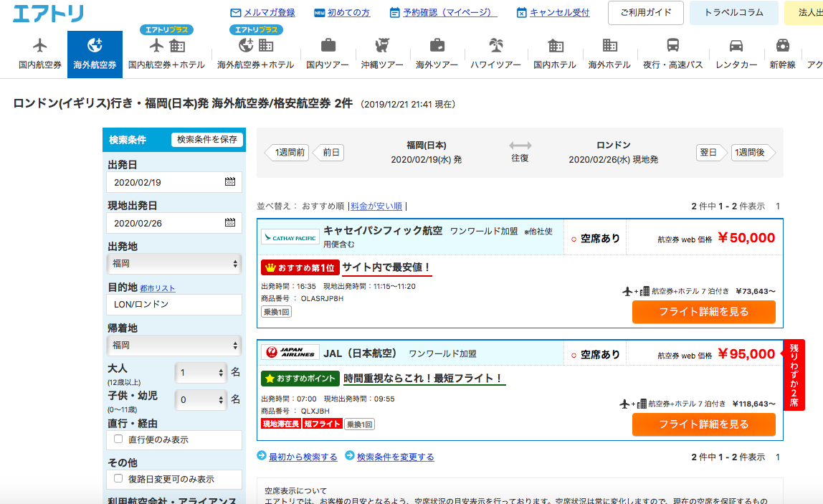Open 国内航空券+ホテル plane and building icon
Screen dimensions: 823x504
167,46
